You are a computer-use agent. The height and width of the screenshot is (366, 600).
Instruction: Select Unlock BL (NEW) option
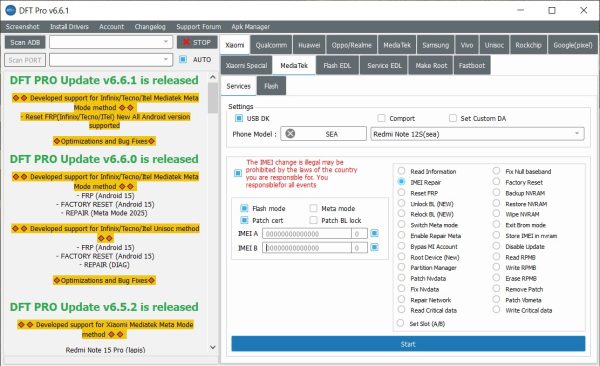click(x=401, y=203)
